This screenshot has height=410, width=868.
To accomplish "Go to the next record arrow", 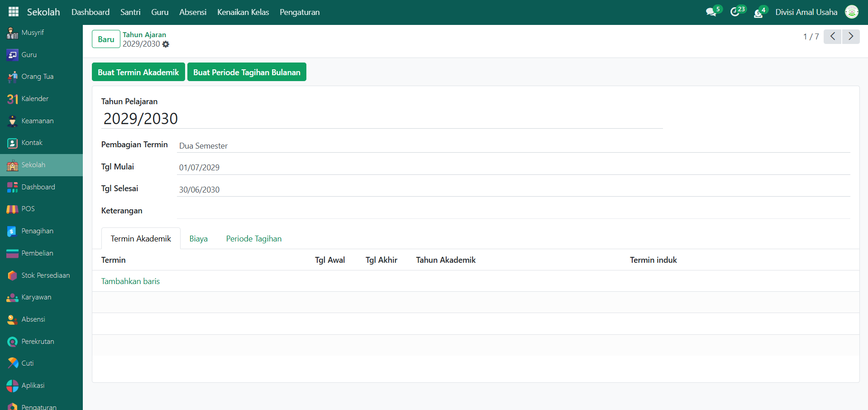I will point(851,37).
